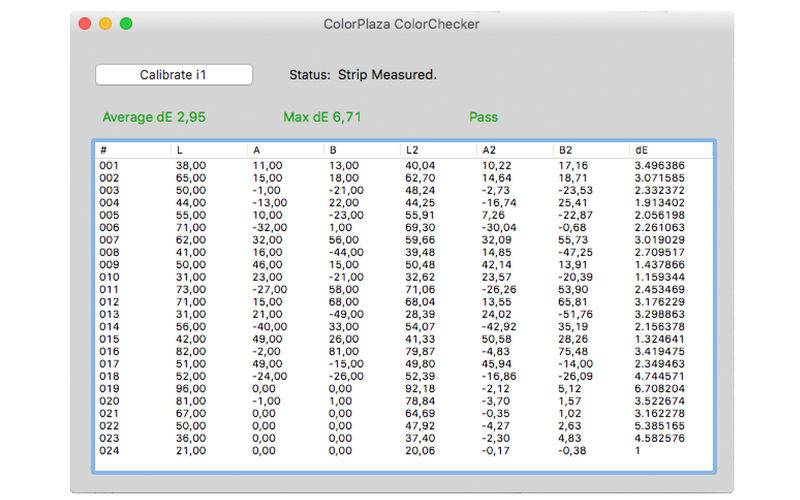
Task: Click dE value 5.385165
Action: click(x=660, y=426)
